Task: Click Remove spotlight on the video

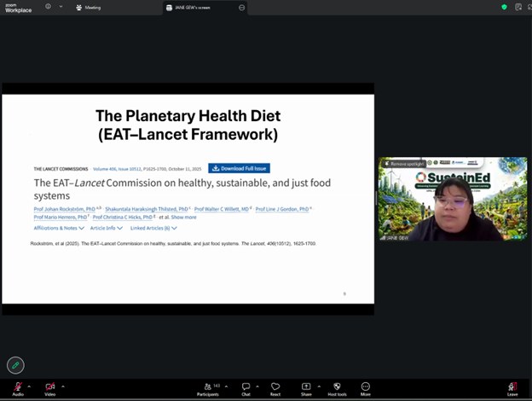Action: [x=403, y=163]
